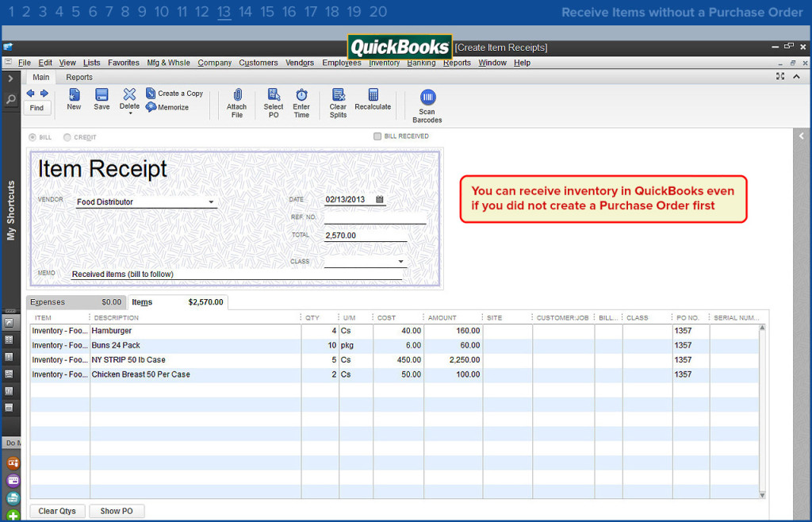812x522 pixels.
Task: Switch to the Main ribbon tab
Action: (41, 77)
